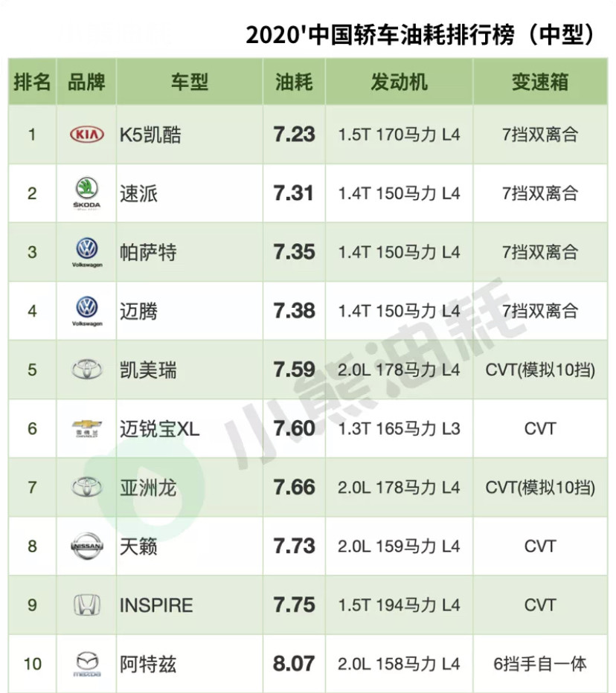
Task: Click the Volkswagen logo in the 帕萨特 row
Action: tap(87, 252)
